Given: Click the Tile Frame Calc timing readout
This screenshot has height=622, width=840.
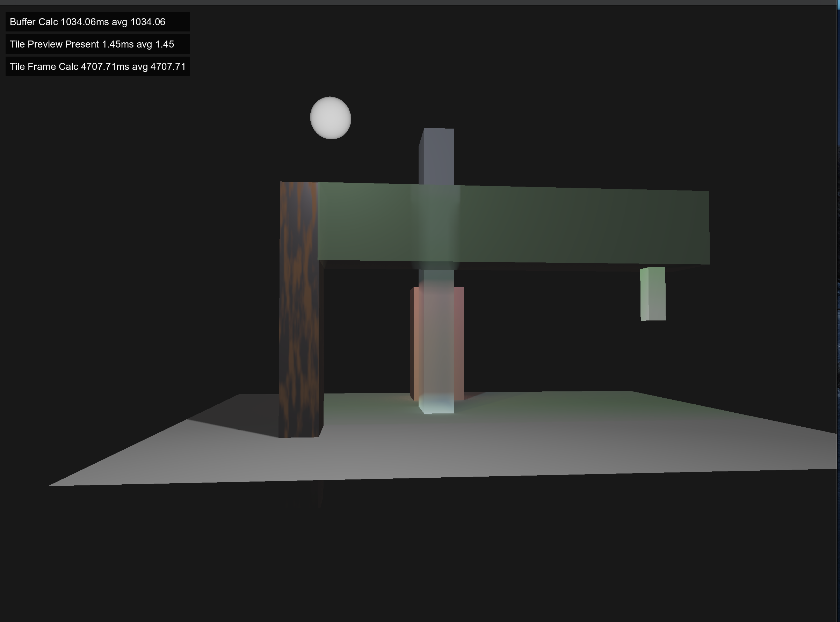Looking at the screenshot, I should tap(97, 67).
